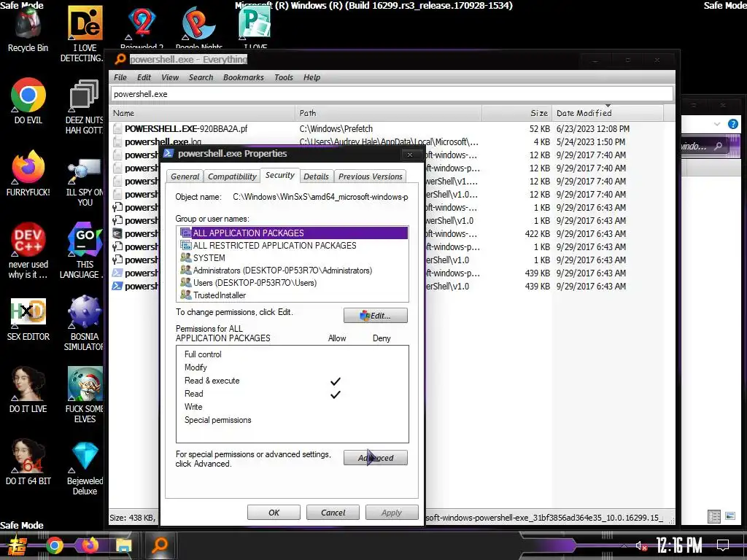Open the Publisher shortcut on the desktop
This screenshot has height=560, width=747.
[x=255, y=28]
